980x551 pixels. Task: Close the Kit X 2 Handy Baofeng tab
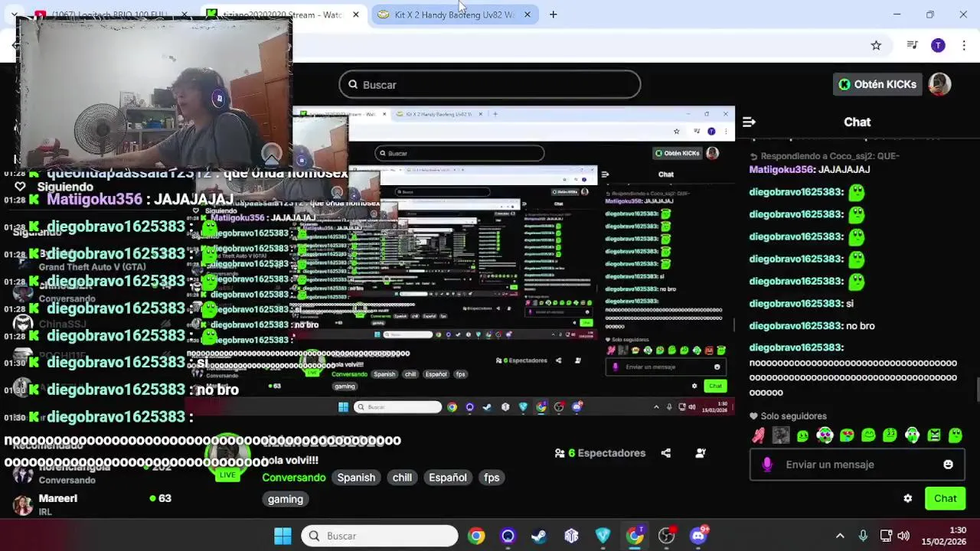click(x=527, y=15)
